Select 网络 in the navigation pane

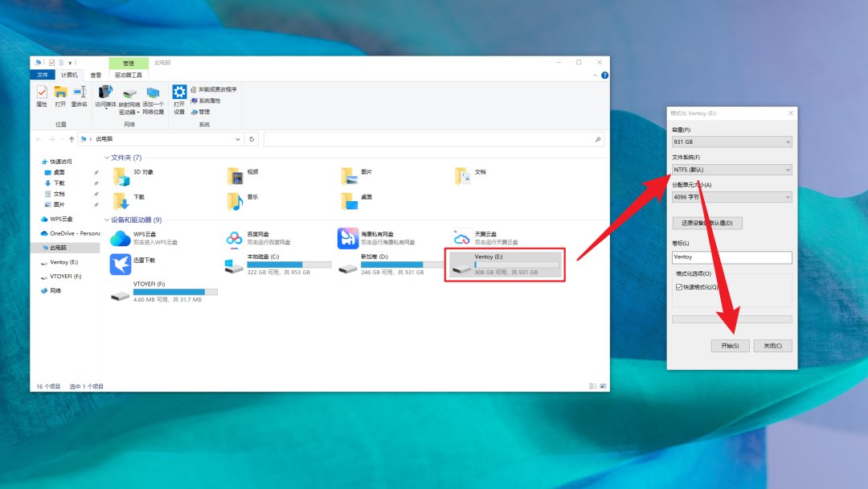point(51,290)
